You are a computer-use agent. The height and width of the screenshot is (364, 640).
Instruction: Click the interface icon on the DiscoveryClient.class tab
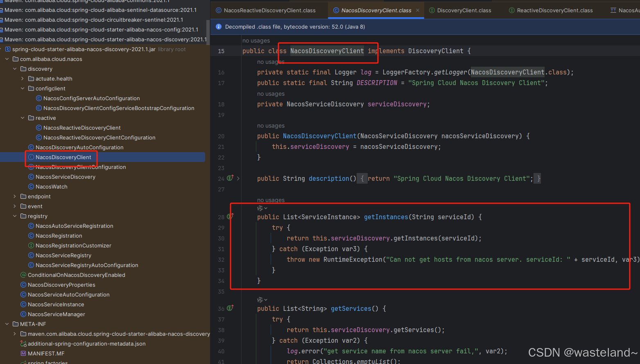(432, 10)
